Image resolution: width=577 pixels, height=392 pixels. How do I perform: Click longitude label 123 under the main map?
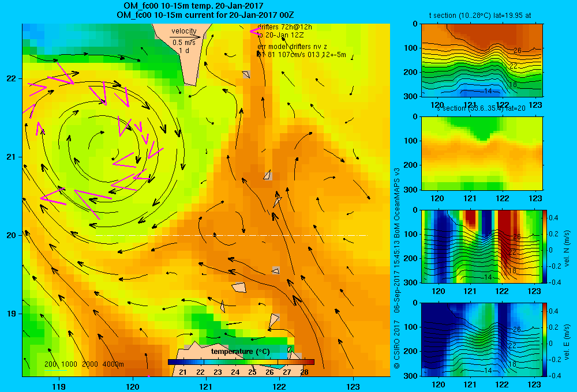click(x=353, y=387)
